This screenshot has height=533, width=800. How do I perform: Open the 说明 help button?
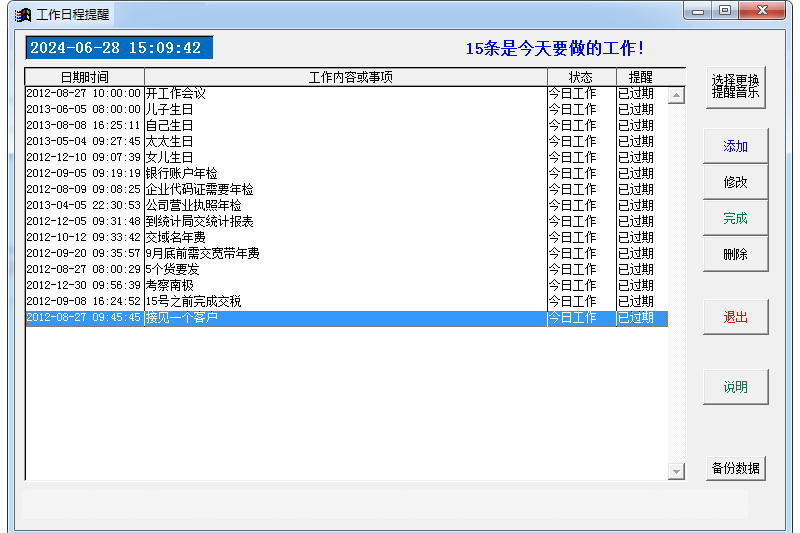[735, 387]
